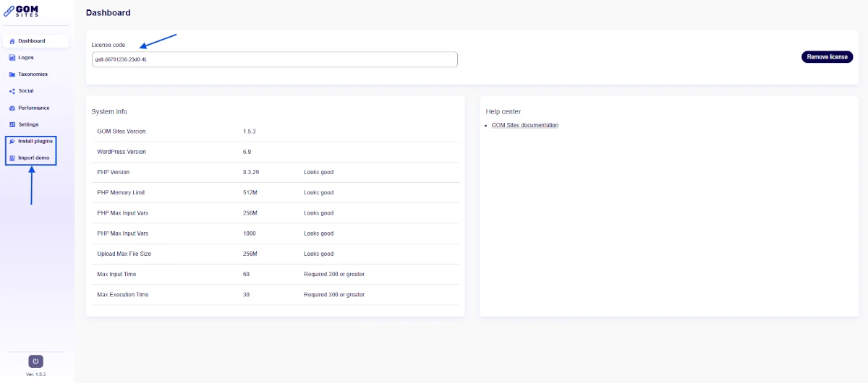Click Max Execution Time value 30
The height and width of the screenshot is (383, 868).
coord(247,294)
